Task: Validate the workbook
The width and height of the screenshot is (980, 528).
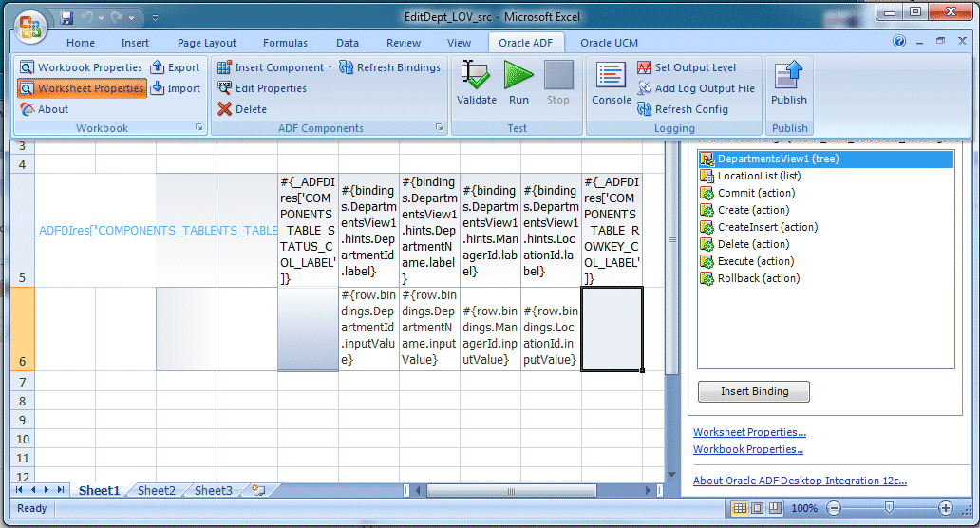Action: pyautogui.click(x=477, y=84)
